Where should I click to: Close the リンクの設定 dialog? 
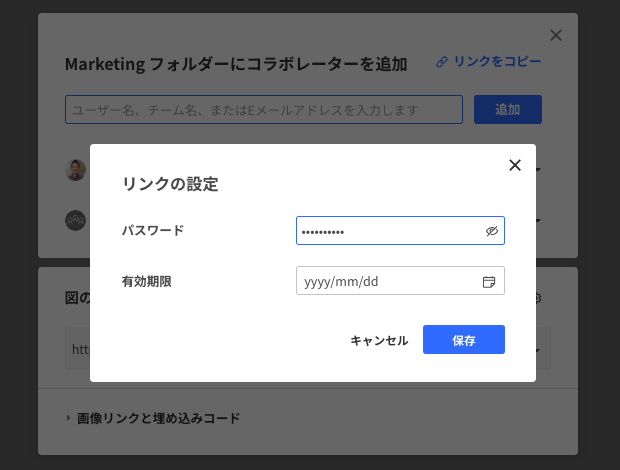point(515,165)
